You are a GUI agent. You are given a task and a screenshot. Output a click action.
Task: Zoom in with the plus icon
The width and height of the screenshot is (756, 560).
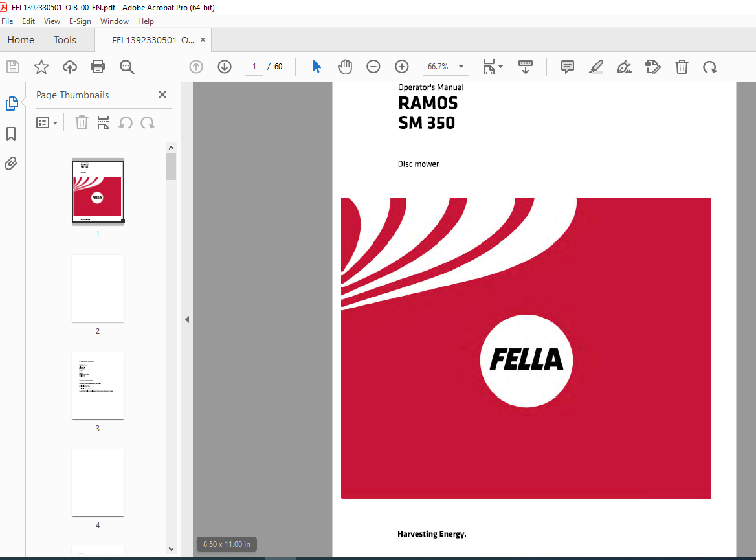point(401,67)
